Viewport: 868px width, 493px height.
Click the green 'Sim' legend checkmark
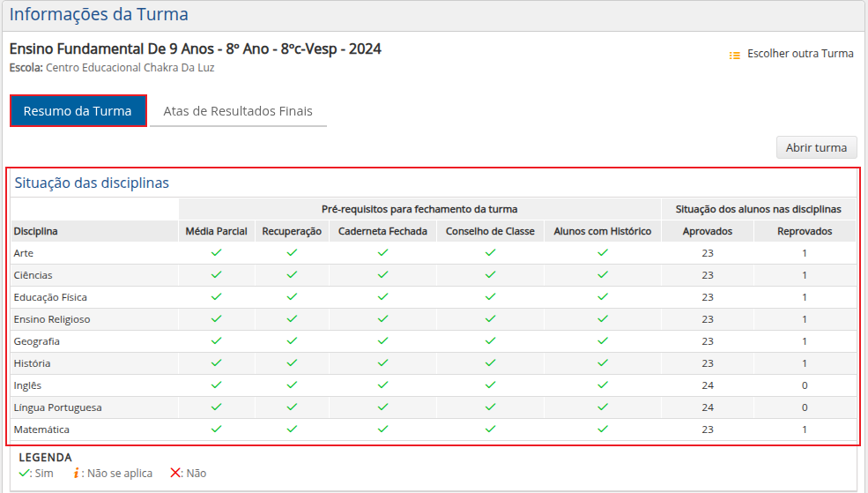click(x=23, y=473)
